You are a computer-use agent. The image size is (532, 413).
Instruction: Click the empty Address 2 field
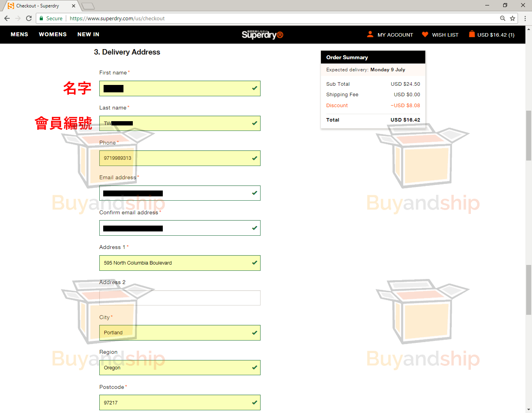coord(180,298)
